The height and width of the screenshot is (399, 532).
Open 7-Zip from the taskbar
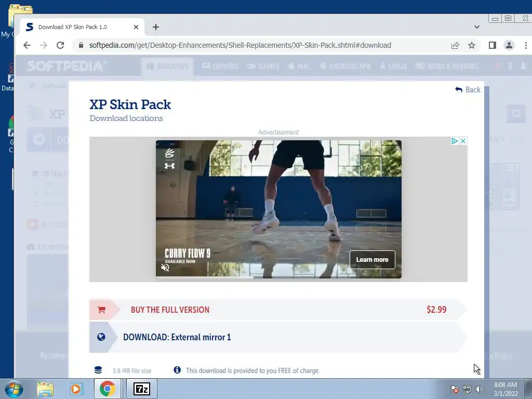142,389
